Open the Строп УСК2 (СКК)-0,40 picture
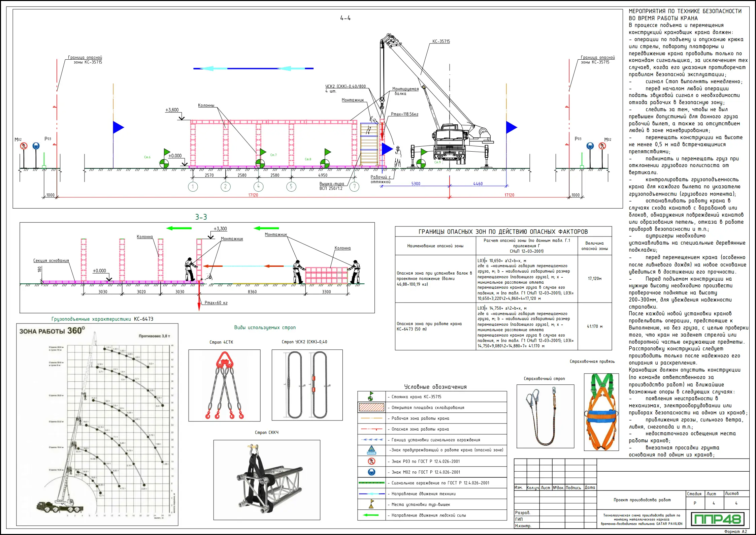Image resolution: width=756 pixels, height=535 pixels. point(307,385)
